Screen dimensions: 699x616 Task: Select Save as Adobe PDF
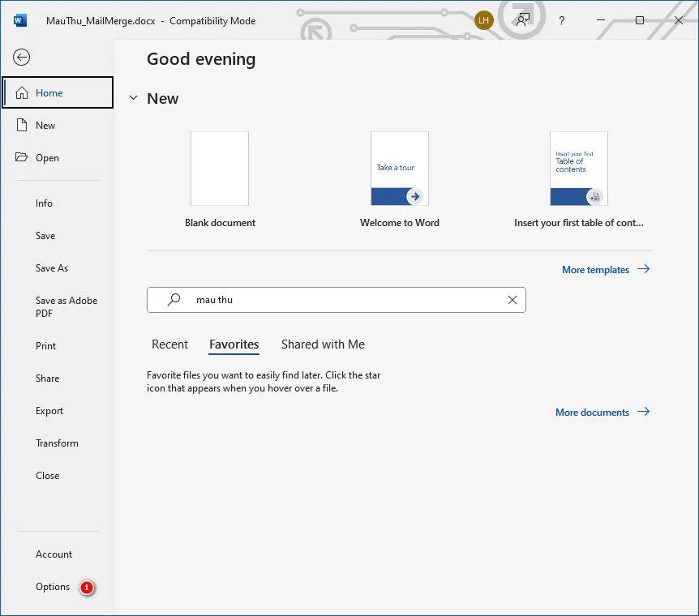point(66,306)
